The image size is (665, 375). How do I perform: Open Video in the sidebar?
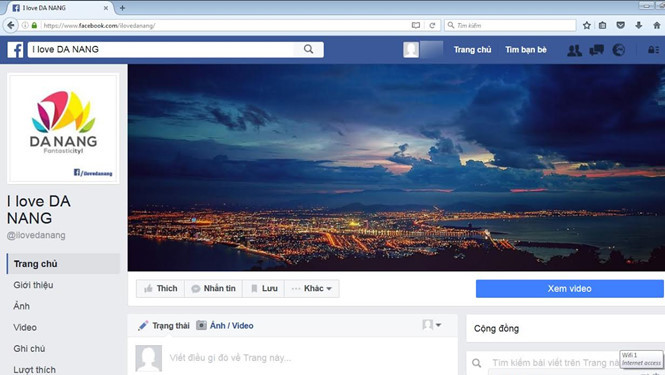[25, 327]
